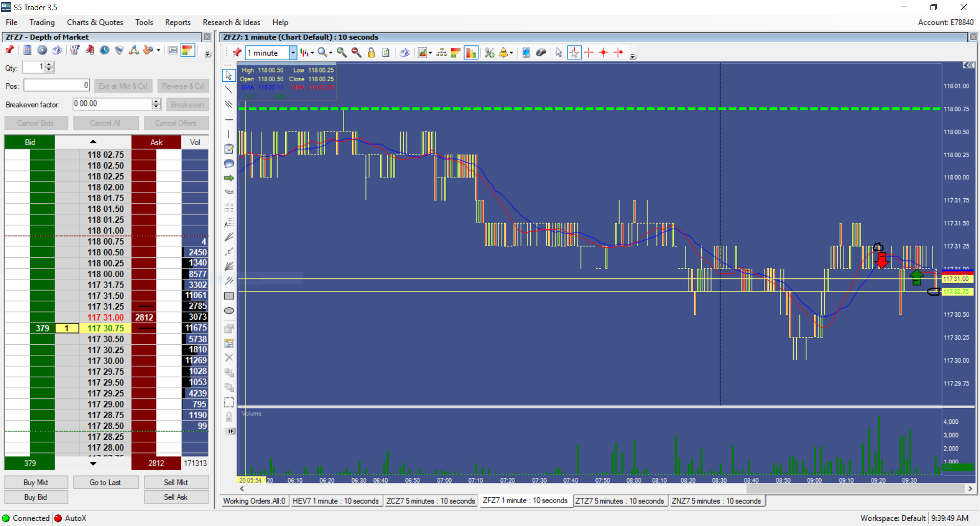Image resolution: width=980 pixels, height=526 pixels.
Task: Open the gear settings icon in Depth of Market
Action: (x=42, y=50)
